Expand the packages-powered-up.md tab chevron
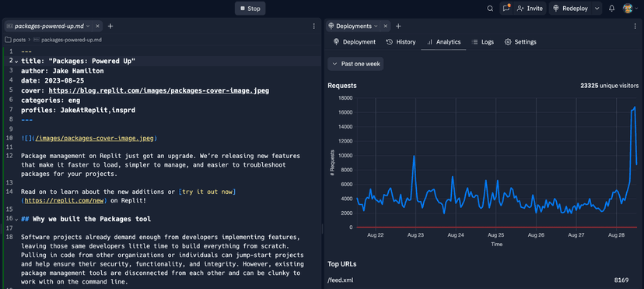 (88, 26)
